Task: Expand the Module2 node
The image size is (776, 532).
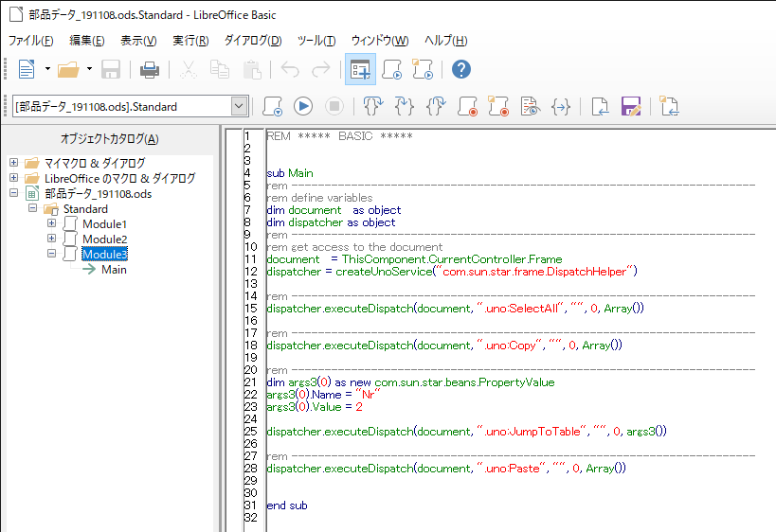Action: [x=51, y=239]
